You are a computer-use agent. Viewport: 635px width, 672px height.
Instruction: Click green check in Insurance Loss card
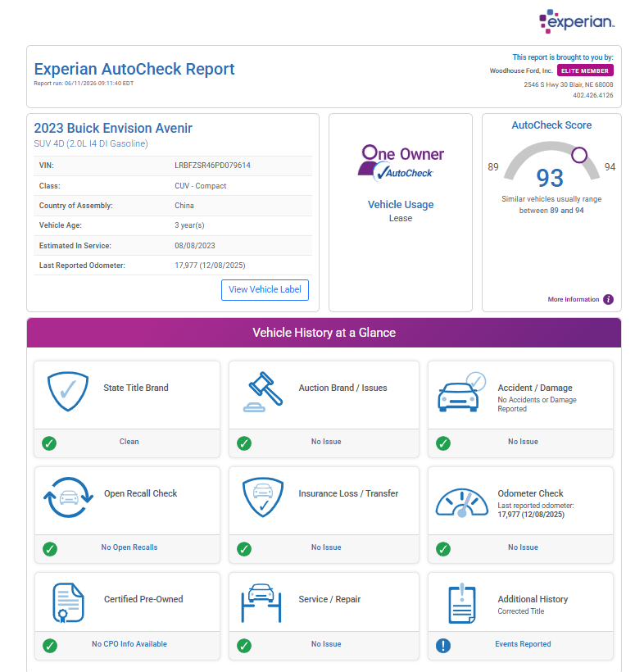(x=244, y=549)
